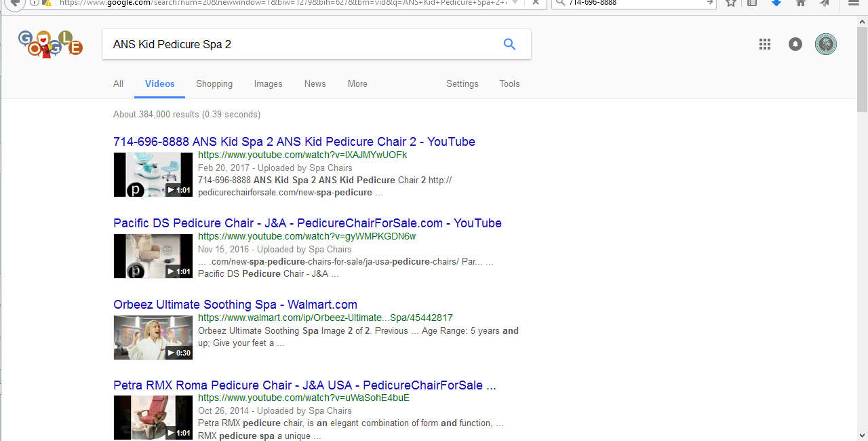The width and height of the screenshot is (868, 441).
Task: Click the Petra RMX Roma chair thumbnail
Action: tap(153, 417)
